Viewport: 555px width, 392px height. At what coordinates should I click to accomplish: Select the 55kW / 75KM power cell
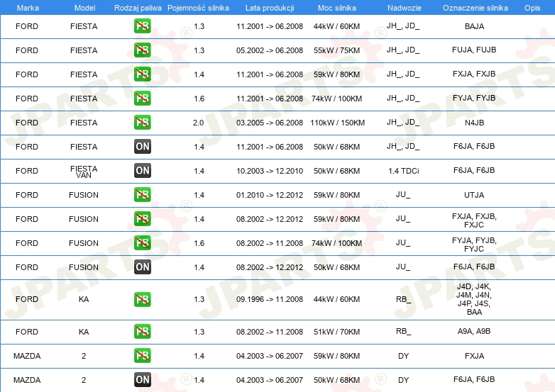coord(336,50)
